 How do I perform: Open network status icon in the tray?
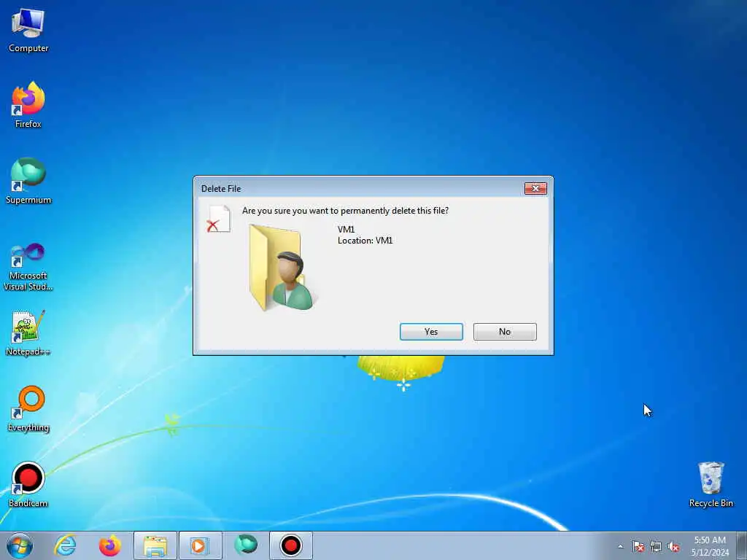click(x=656, y=547)
